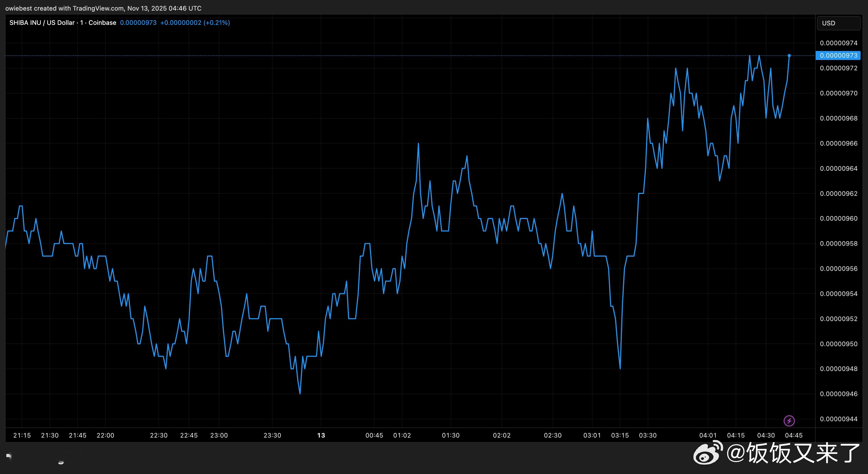The image size is (868, 474).
Task: Select the bold 13 date marker
Action: (321, 435)
